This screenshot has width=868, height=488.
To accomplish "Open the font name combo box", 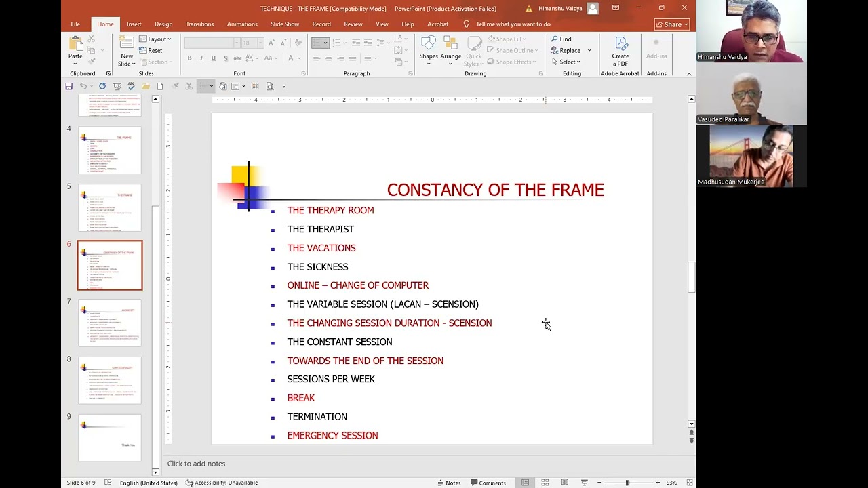I will coord(212,43).
